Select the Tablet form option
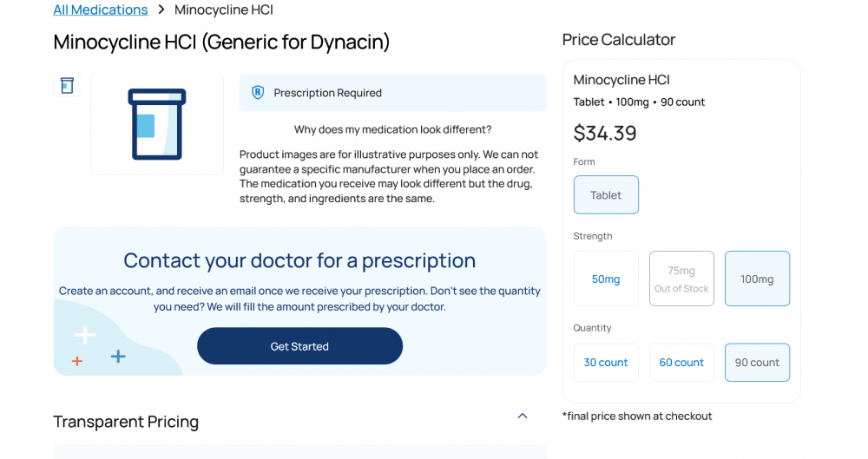Image resolution: width=868 pixels, height=459 pixels. coord(606,195)
